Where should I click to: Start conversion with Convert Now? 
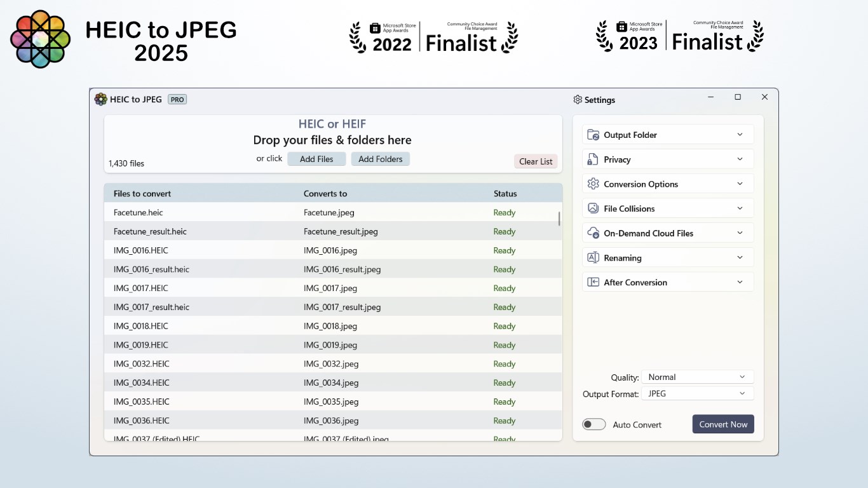(723, 424)
